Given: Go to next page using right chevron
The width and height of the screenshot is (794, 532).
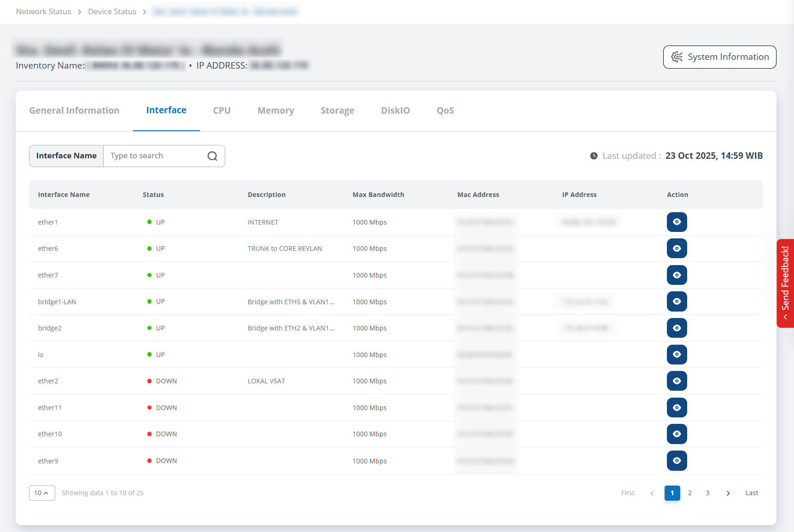Looking at the screenshot, I should pyautogui.click(x=728, y=493).
